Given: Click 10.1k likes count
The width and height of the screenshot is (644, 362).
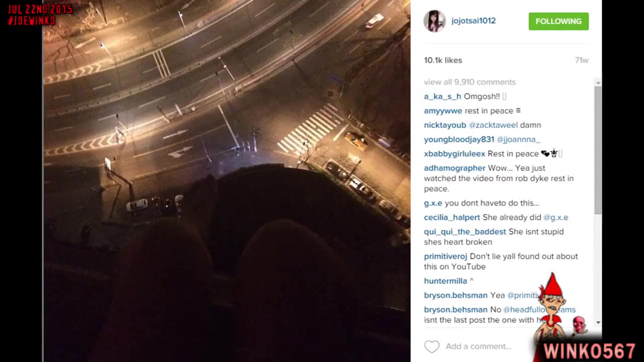Looking at the screenshot, I should (443, 60).
